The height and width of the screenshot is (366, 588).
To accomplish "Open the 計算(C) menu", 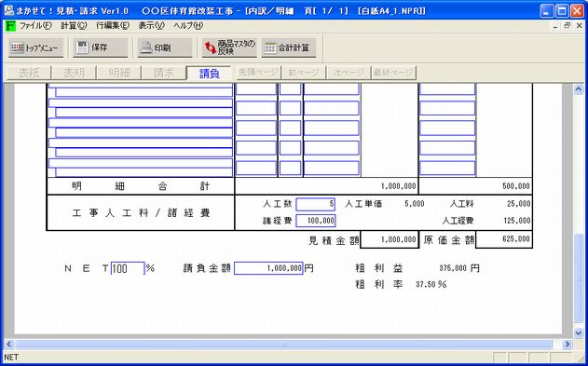I will tap(74, 26).
